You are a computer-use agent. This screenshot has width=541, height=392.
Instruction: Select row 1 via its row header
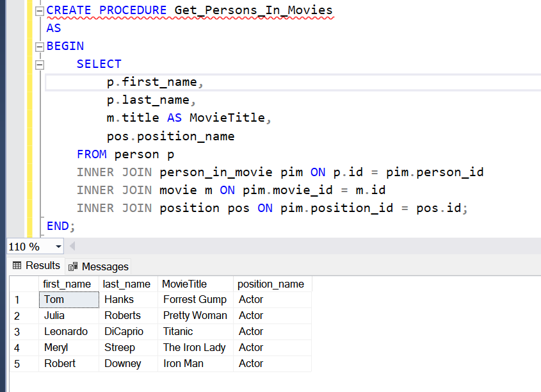click(24, 300)
